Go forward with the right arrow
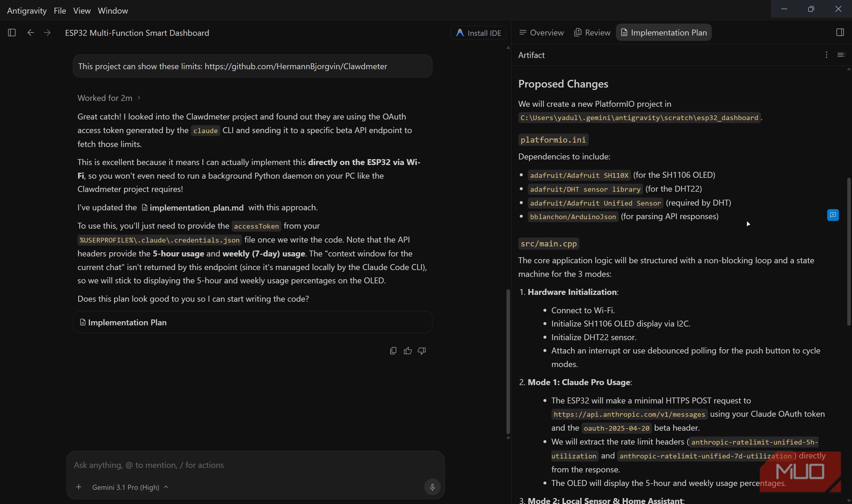Screen dimensions: 852x504 [x=47, y=33]
